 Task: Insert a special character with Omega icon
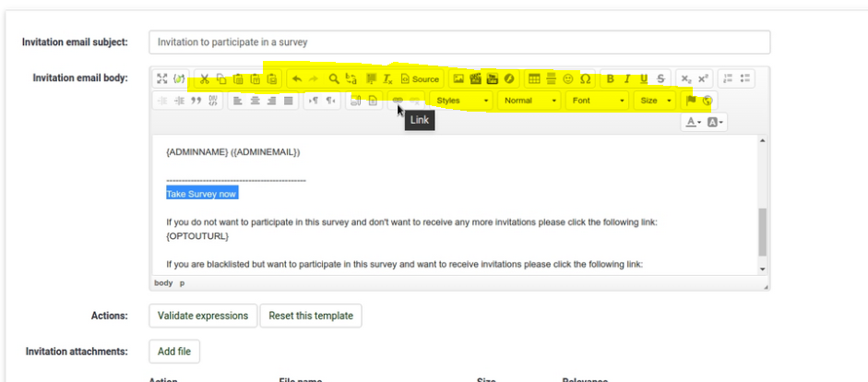pos(585,78)
